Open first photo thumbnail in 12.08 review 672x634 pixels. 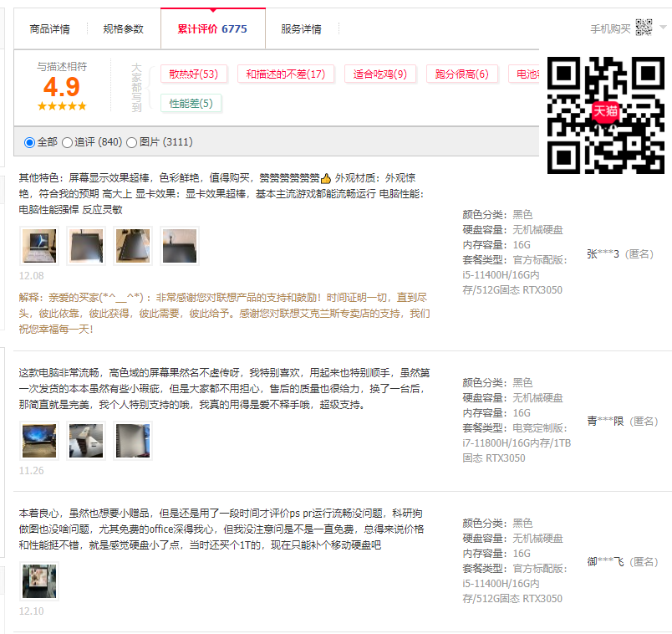(x=39, y=246)
